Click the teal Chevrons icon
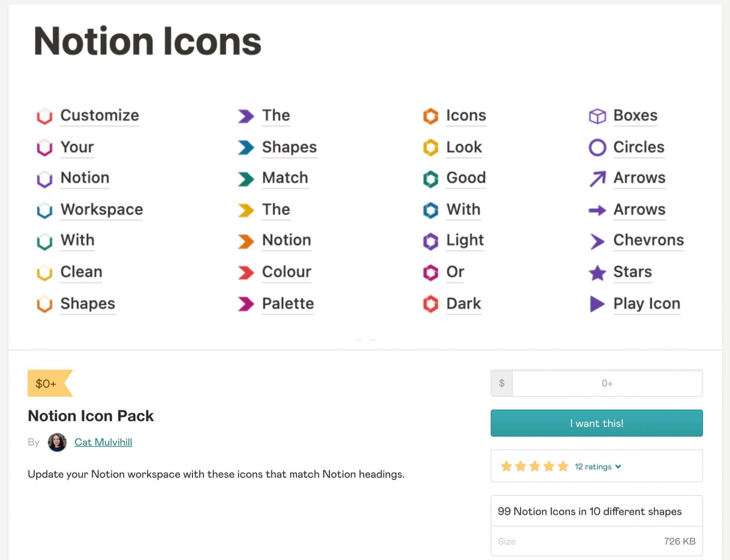Screen dimensions: 730x560 pyautogui.click(x=597, y=241)
